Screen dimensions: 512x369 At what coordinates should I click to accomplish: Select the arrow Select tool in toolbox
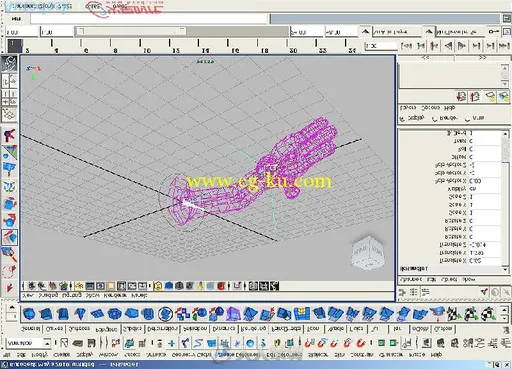[10, 287]
